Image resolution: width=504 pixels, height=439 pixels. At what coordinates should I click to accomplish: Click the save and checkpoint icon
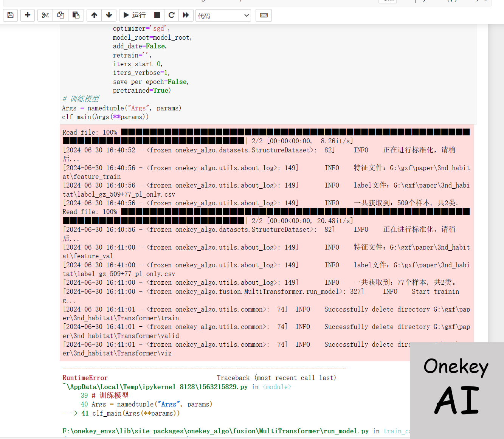pos(11,15)
